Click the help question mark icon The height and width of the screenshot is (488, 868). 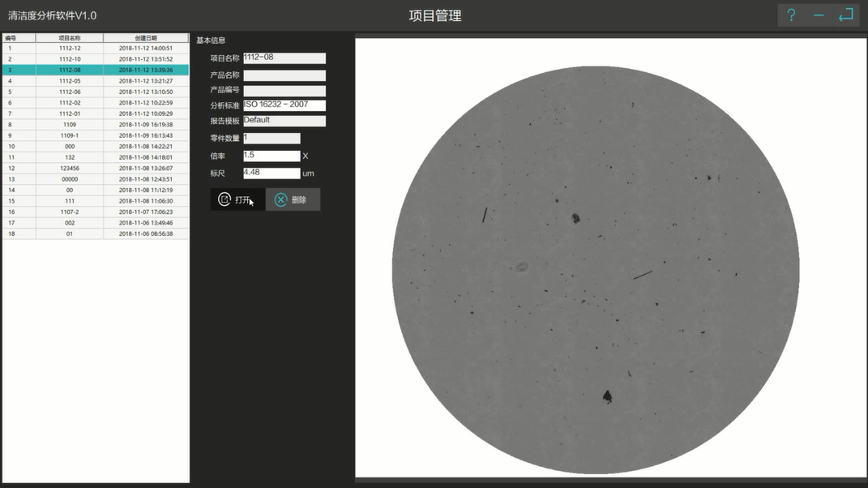(792, 15)
